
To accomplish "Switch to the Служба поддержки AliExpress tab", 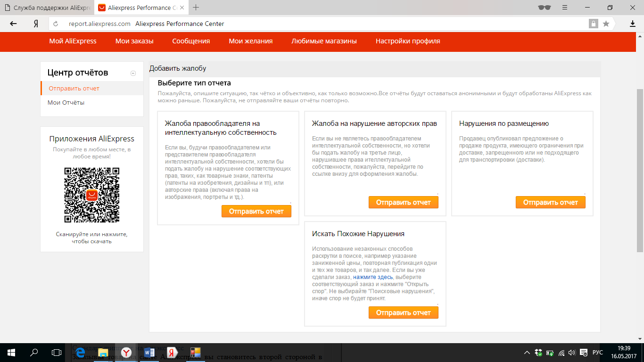I will click(47, 8).
